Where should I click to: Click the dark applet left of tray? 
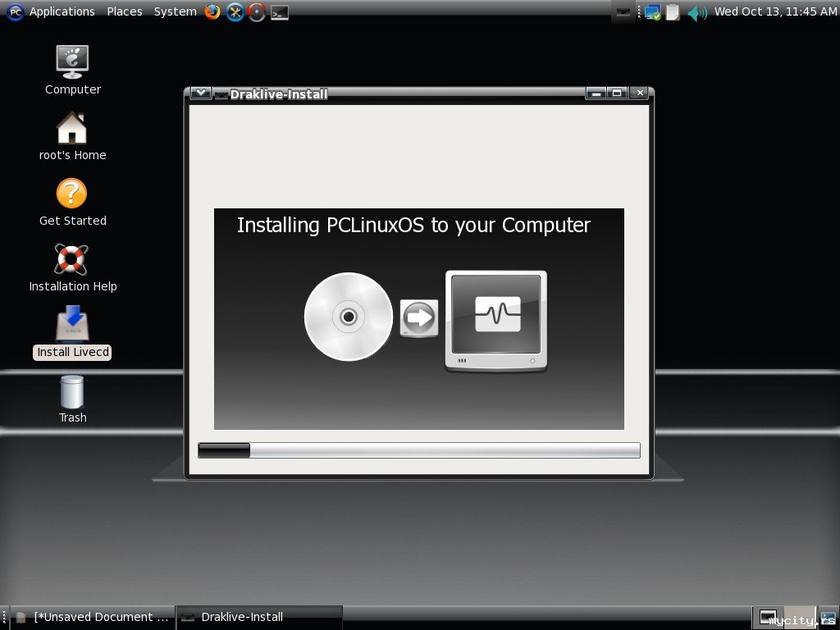(x=623, y=11)
